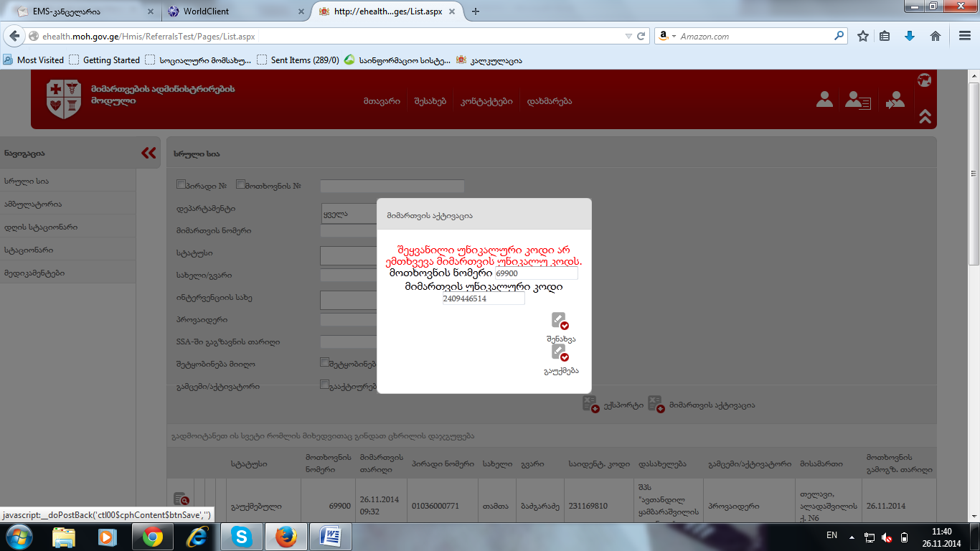This screenshot has width=980, height=551.
Task: Click the მიმართვის უნიკალური კოდი input field
Action: pos(483,298)
